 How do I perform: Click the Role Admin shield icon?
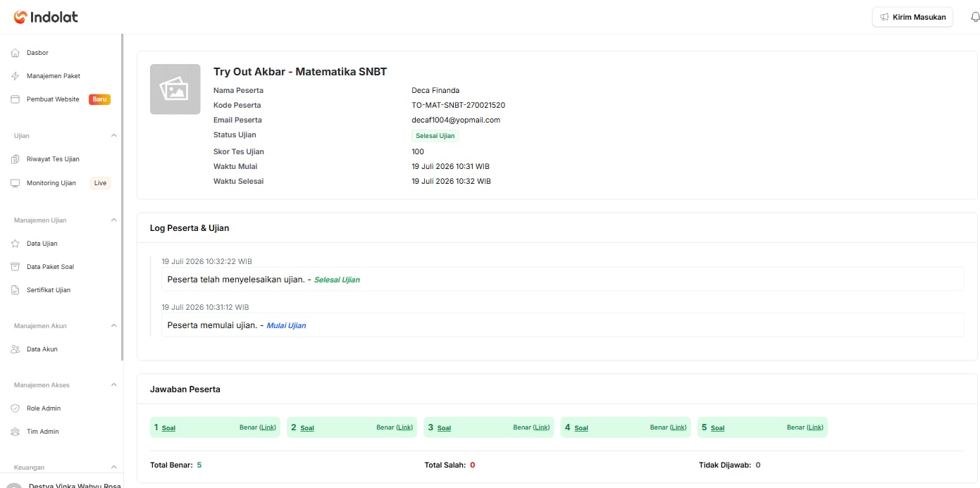tap(15, 408)
